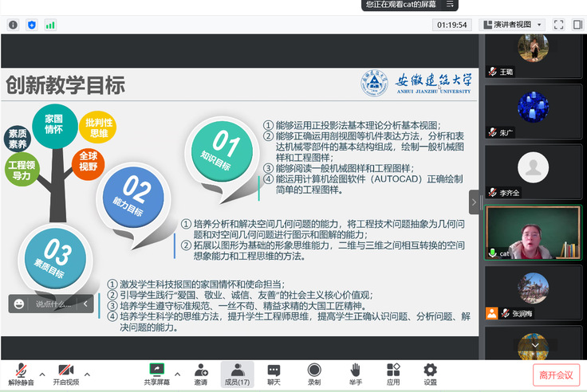Viewport: 587px width, 392px height.
Task: Open the Members 成员(17) list
Action: [x=237, y=374]
